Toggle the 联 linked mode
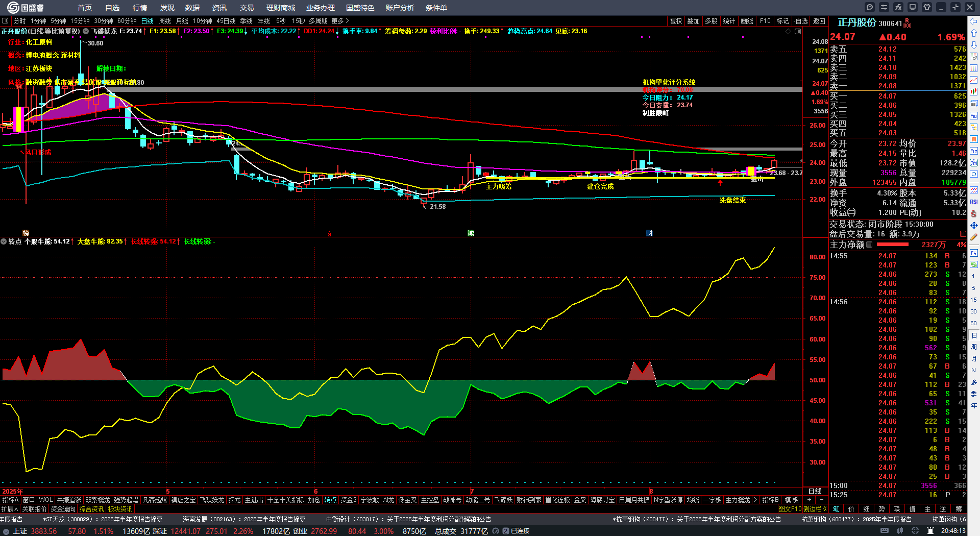The image size is (980, 536). click(x=897, y=509)
